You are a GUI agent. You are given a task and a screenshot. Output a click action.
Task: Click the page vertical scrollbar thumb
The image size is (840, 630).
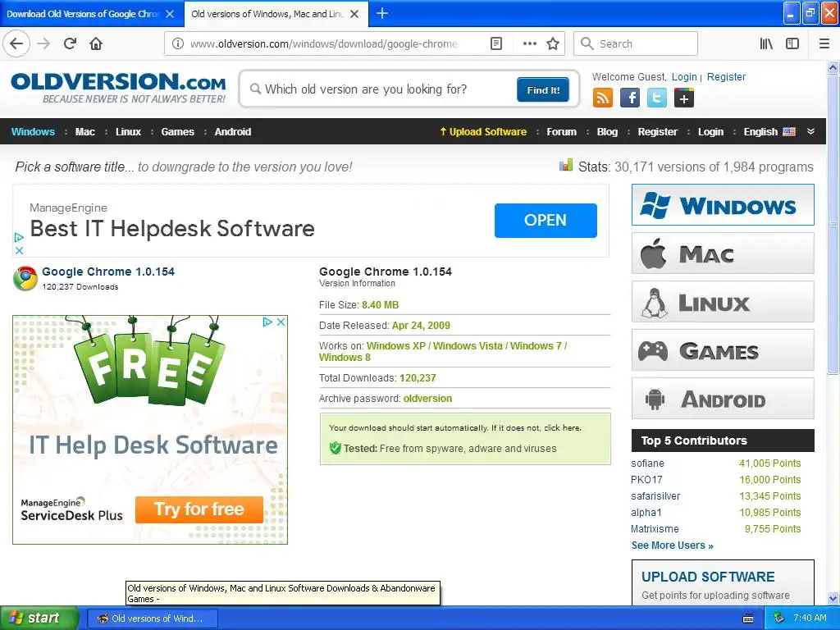tap(833, 225)
